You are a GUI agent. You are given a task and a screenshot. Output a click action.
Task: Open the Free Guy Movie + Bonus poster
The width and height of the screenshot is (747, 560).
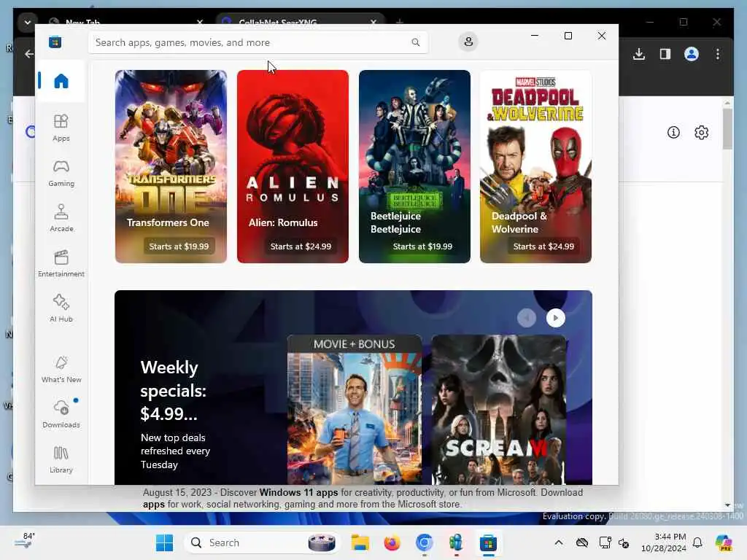pos(355,410)
